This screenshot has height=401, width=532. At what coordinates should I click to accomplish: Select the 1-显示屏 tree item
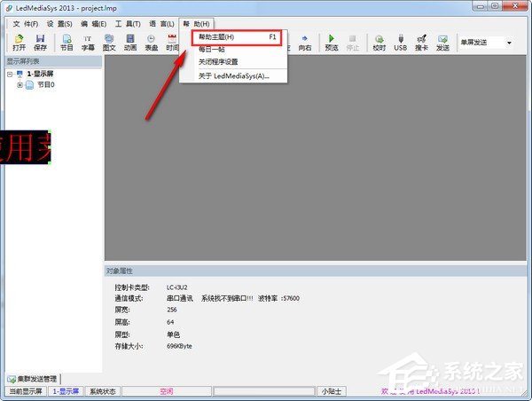[40, 74]
